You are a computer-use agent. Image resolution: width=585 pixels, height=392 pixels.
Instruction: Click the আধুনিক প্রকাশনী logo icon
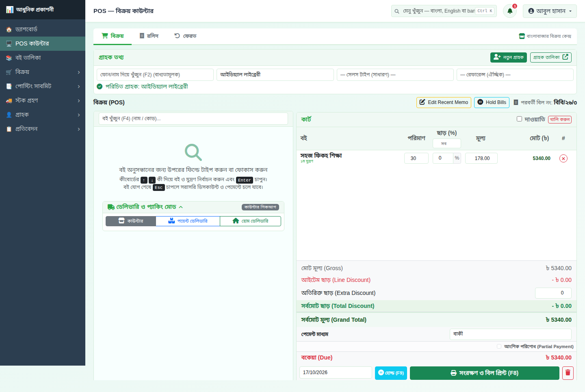click(10, 10)
